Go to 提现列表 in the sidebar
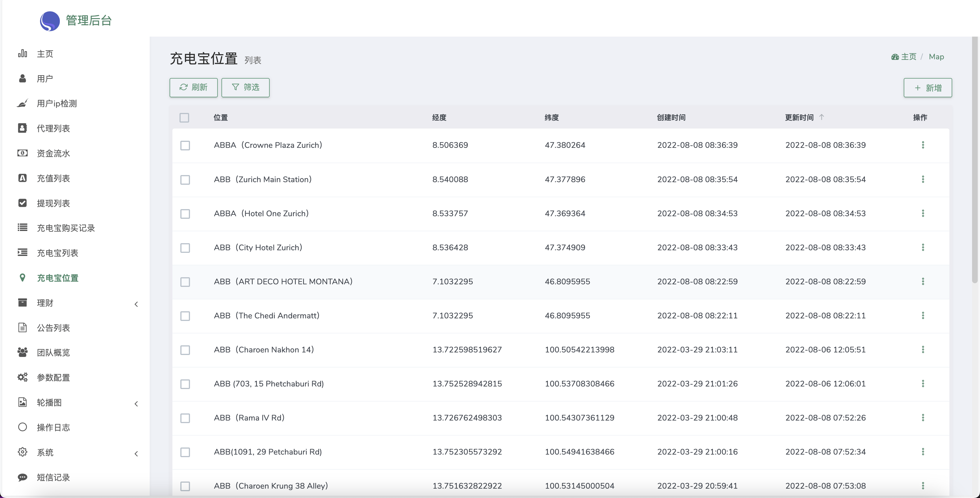 pyautogui.click(x=53, y=203)
